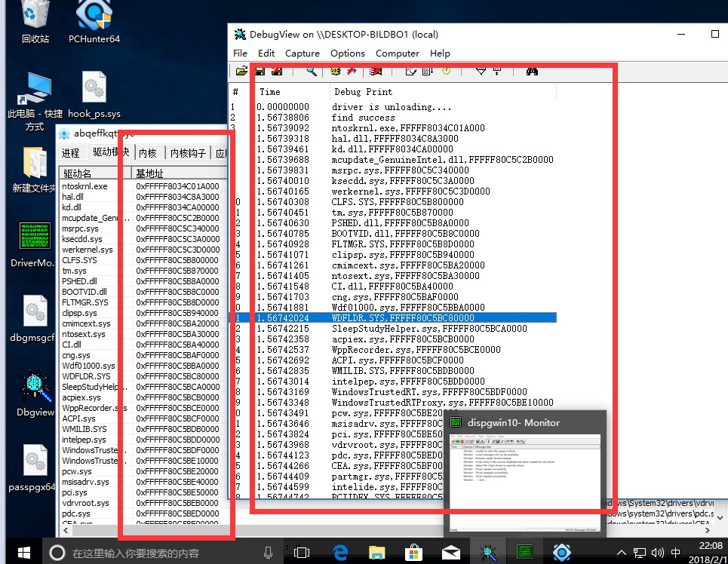Viewport: 728px width, 564px height.
Task: Sort by the 驱动名 column header
Action: (x=95, y=173)
